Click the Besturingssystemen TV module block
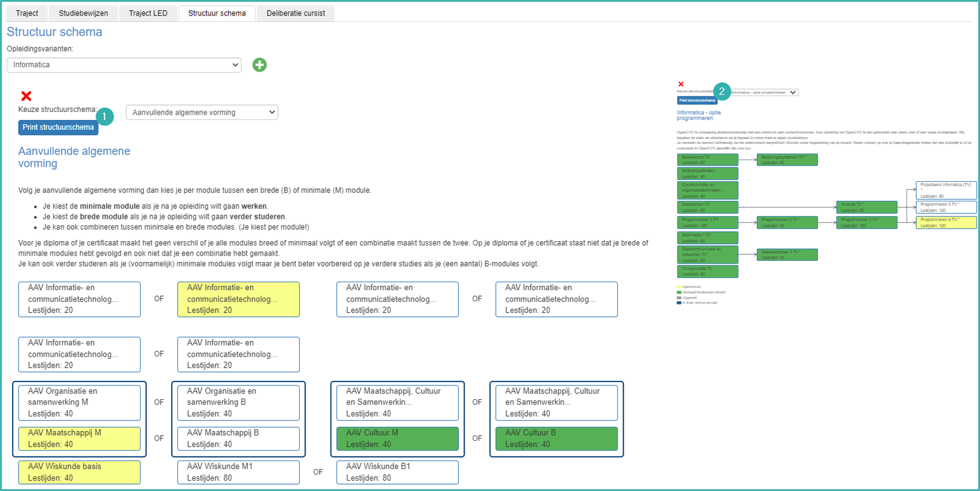 click(787, 160)
